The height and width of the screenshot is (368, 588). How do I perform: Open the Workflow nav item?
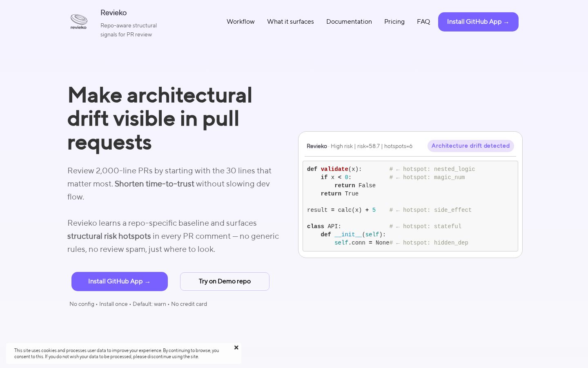coord(241,22)
